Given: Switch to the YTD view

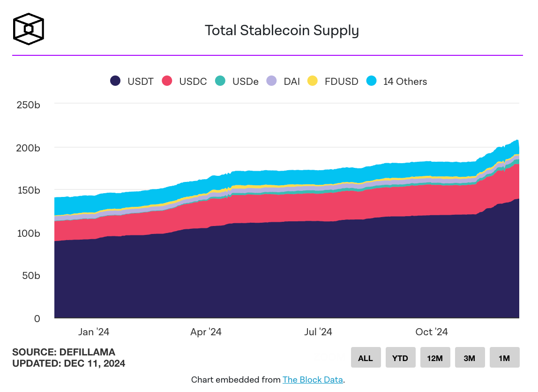Looking at the screenshot, I should [400, 357].
